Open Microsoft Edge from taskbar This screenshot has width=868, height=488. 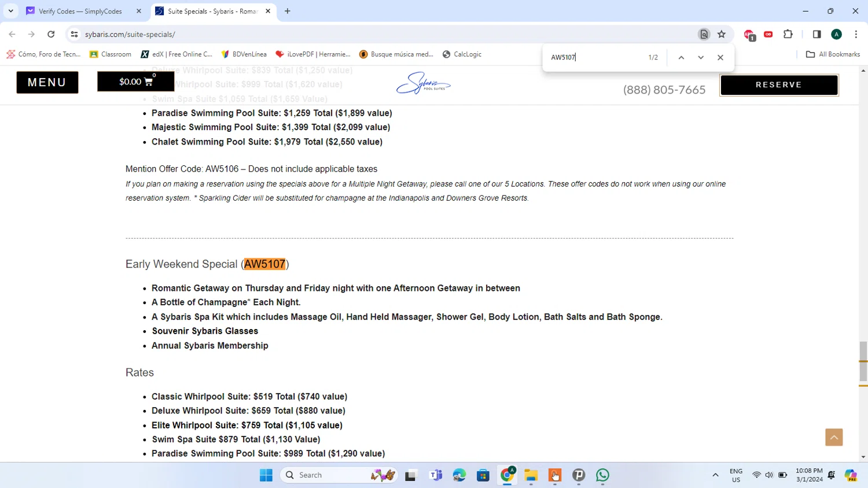(x=459, y=475)
